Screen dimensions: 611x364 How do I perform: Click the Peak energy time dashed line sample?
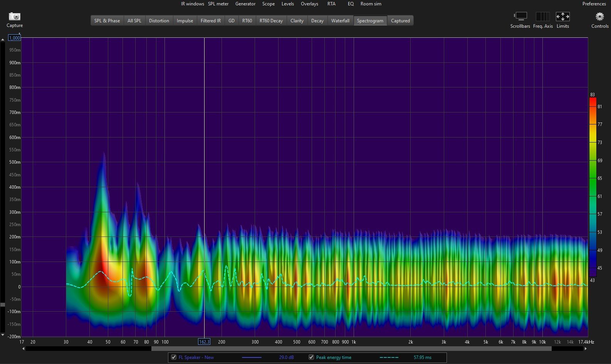click(x=389, y=357)
